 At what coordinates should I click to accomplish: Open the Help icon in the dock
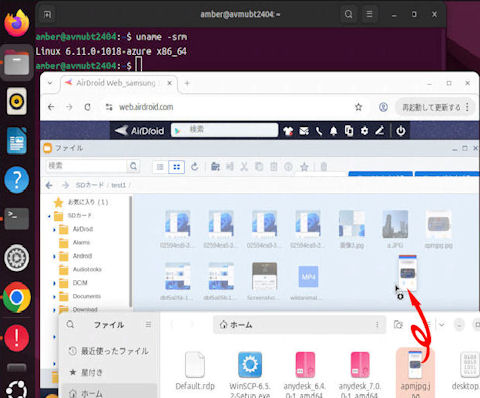tap(16, 180)
